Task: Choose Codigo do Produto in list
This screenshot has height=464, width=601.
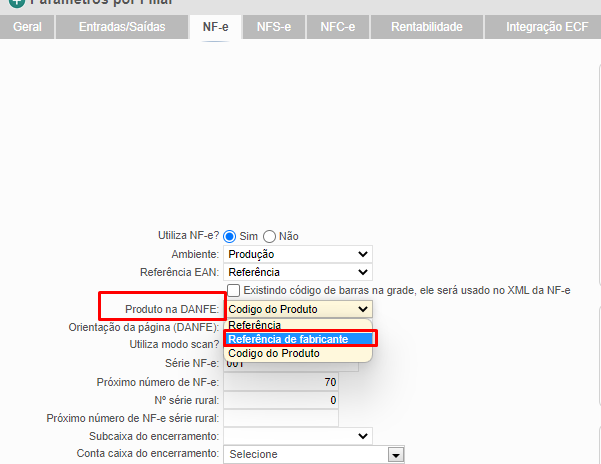Action: (x=299, y=353)
